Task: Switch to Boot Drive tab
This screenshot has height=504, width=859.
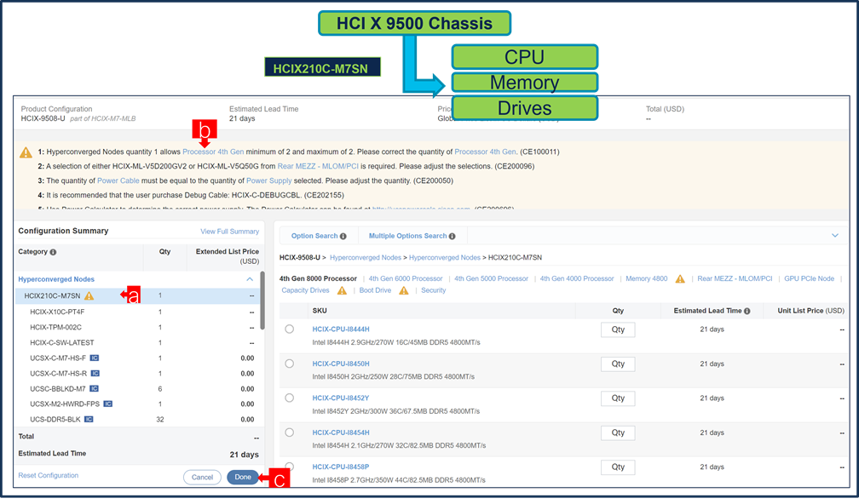Action: click(x=375, y=290)
